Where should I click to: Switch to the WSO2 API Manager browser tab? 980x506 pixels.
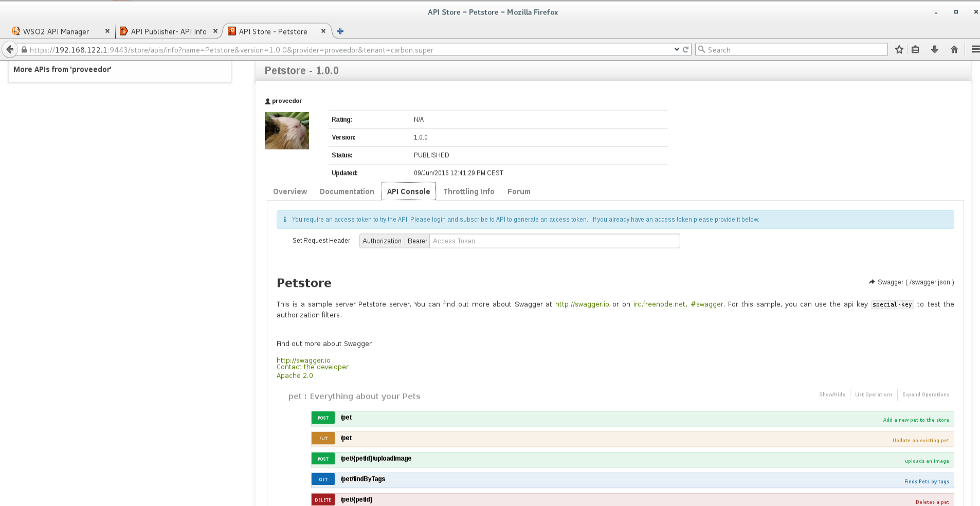point(56,31)
